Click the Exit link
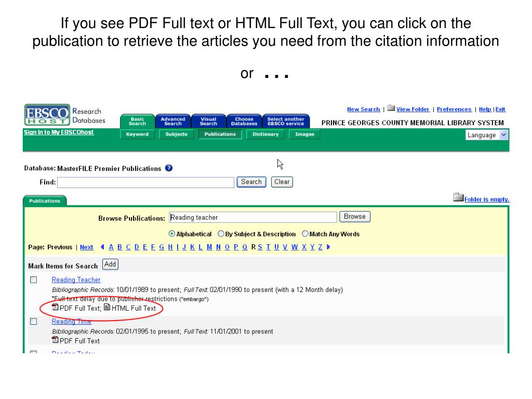The image size is (532, 399). point(500,109)
